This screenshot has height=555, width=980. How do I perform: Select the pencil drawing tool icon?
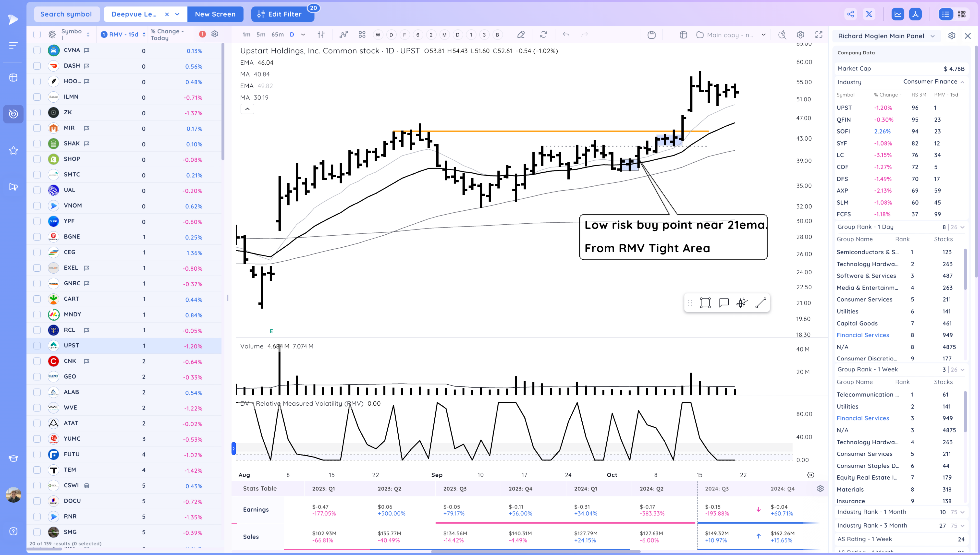coord(521,35)
